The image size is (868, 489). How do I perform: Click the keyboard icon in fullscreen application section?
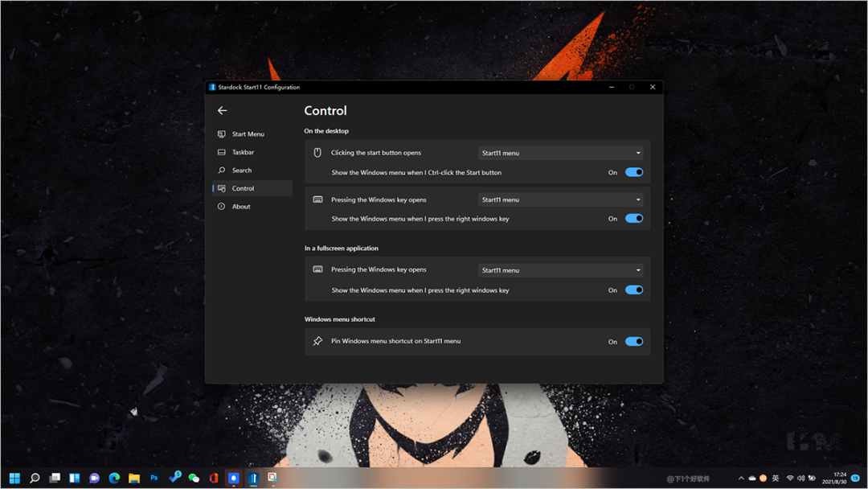click(x=317, y=270)
